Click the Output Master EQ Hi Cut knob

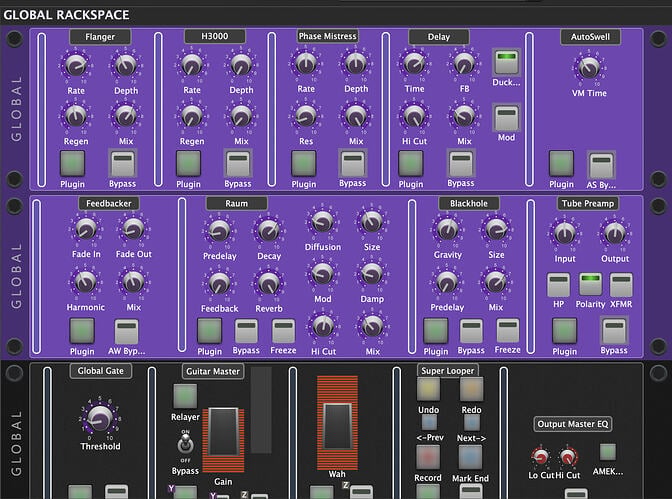(568, 457)
